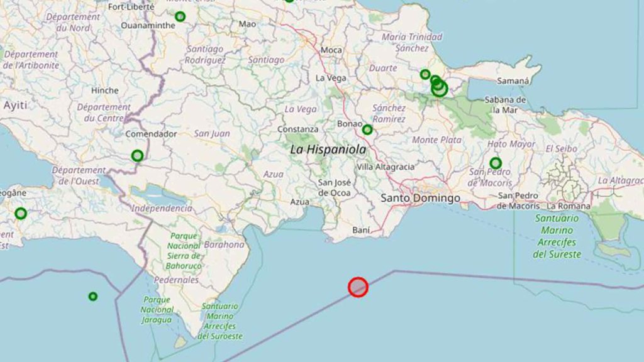The image size is (644, 362).
Task: Click Santuario Marino Arrecifes del Sureste label
Action: pos(557,236)
